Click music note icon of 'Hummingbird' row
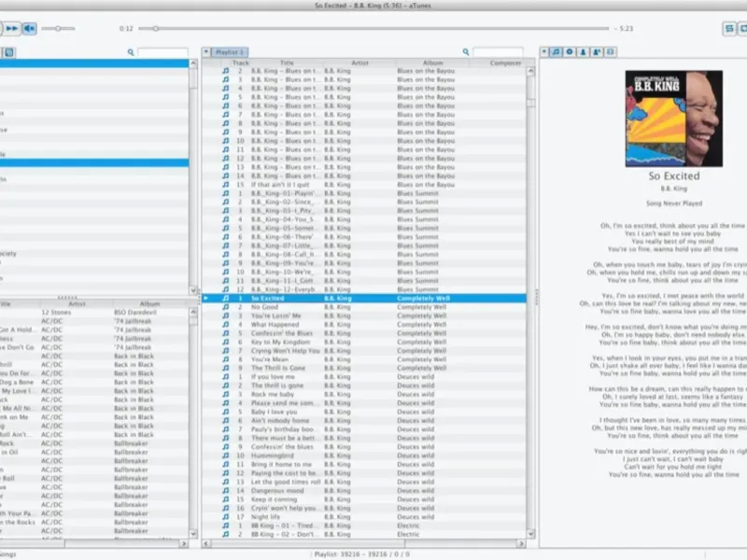This screenshot has height=560, width=747. (225, 455)
